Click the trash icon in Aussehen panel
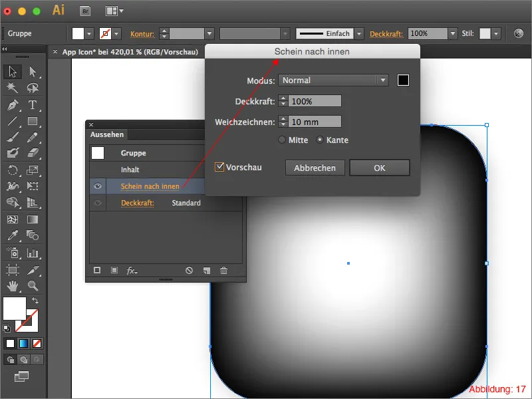532x399 pixels. 223,271
